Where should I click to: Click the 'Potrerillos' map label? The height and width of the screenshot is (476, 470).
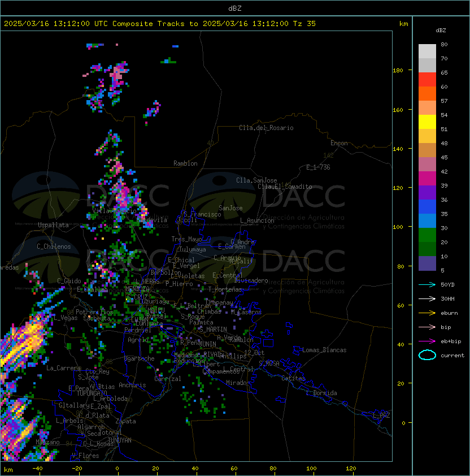point(94,312)
